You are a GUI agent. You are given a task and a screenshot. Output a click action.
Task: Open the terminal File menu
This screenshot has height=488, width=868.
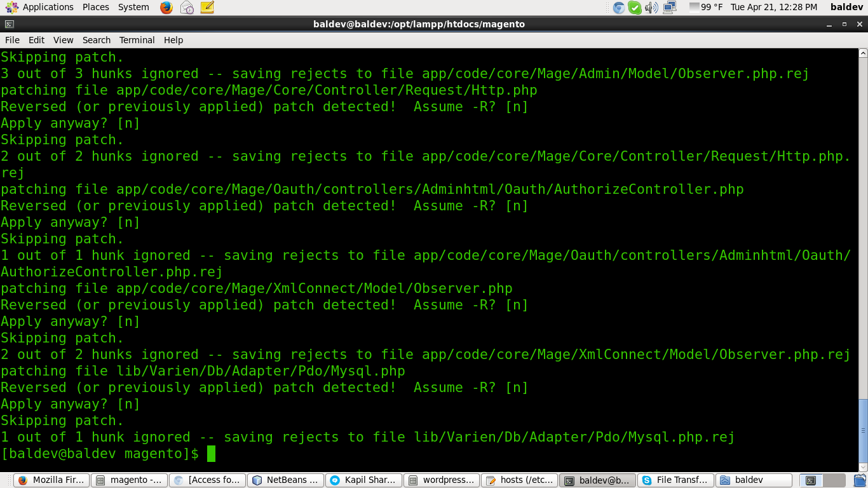tap(12, 40)
